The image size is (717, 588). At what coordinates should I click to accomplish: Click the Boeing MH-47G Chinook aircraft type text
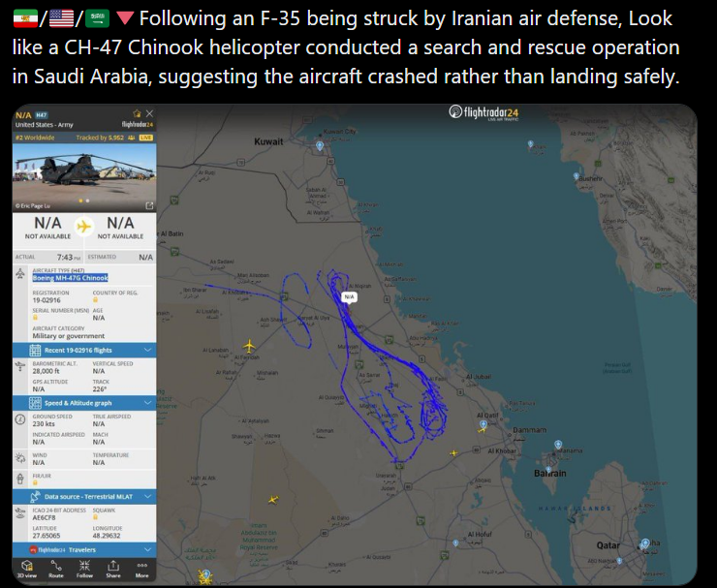click(70, 278)
